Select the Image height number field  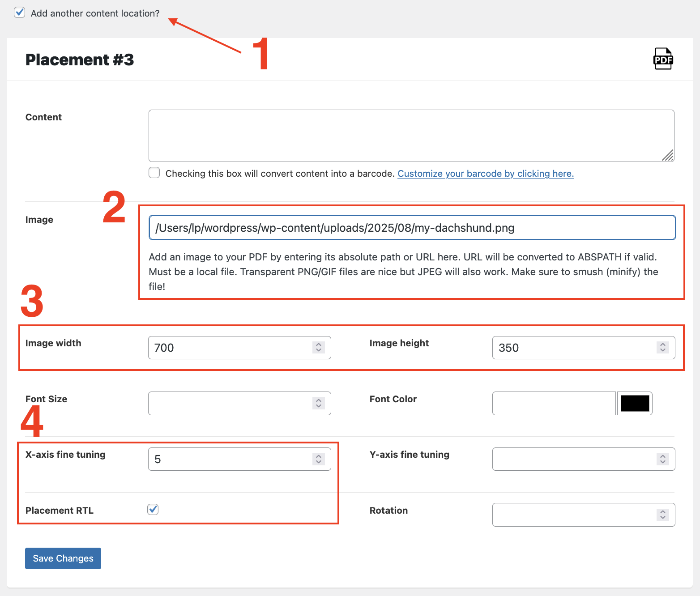click(584, 348)
